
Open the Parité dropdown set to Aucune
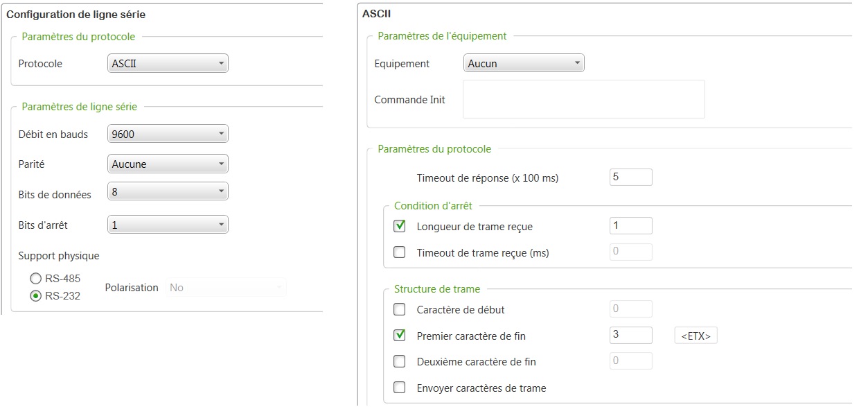tap(168, 164)
